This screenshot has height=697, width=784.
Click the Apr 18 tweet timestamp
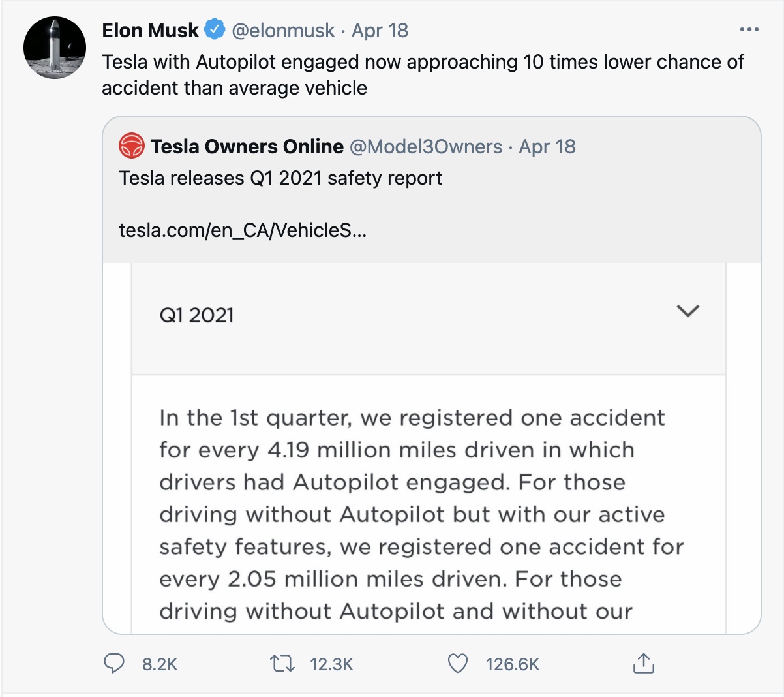pos(380,30)
